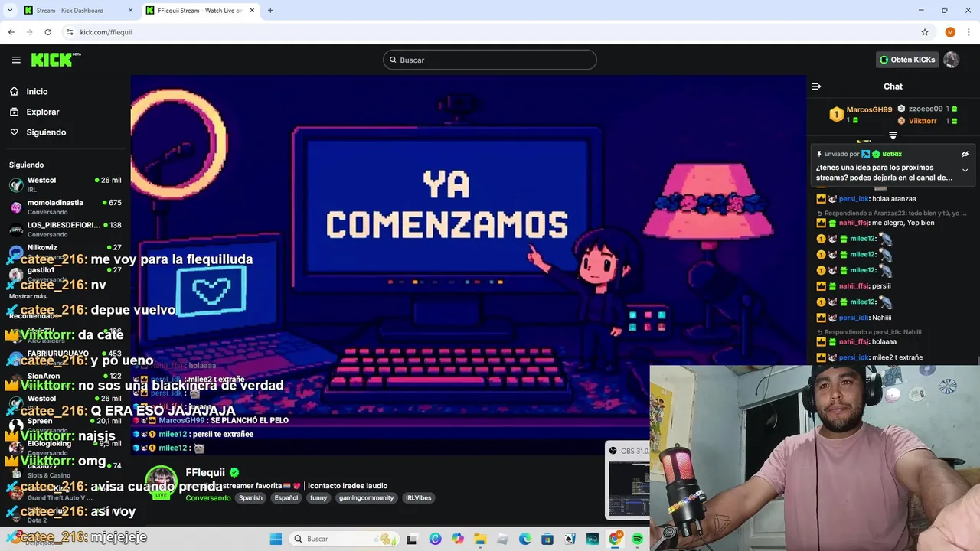
Task: Close the FFlequii Stream tab
Action: coord(251,11)
